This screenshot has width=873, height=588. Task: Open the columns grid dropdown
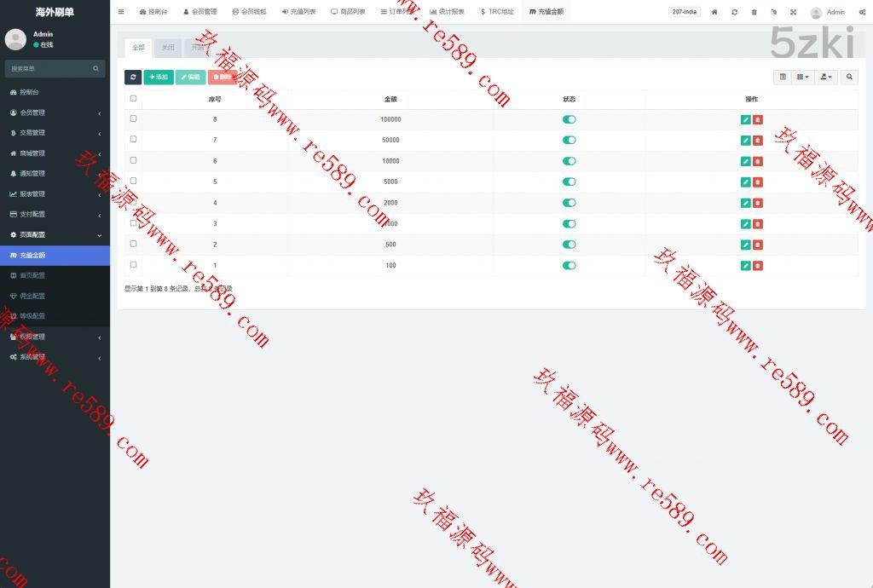point(803,77)
